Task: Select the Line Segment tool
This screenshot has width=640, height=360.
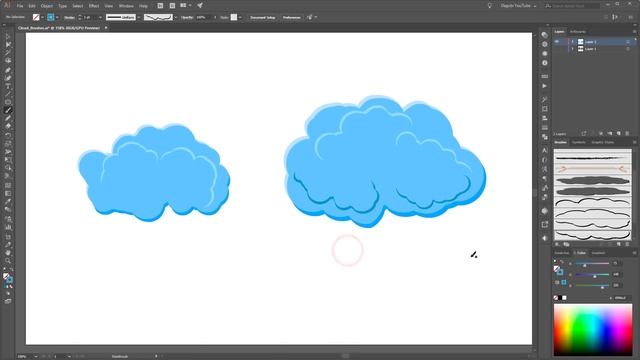Action: 8,94
